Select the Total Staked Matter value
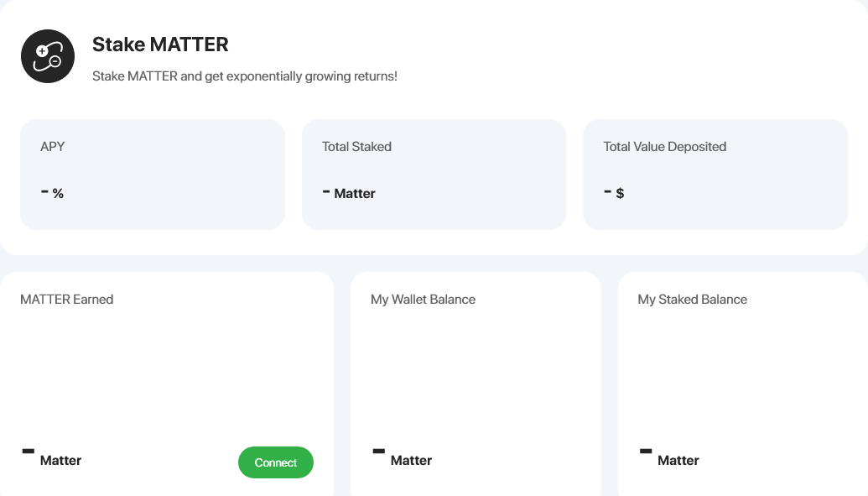The image size is (868, 496). pyautogui.click(x=349, y=193)
